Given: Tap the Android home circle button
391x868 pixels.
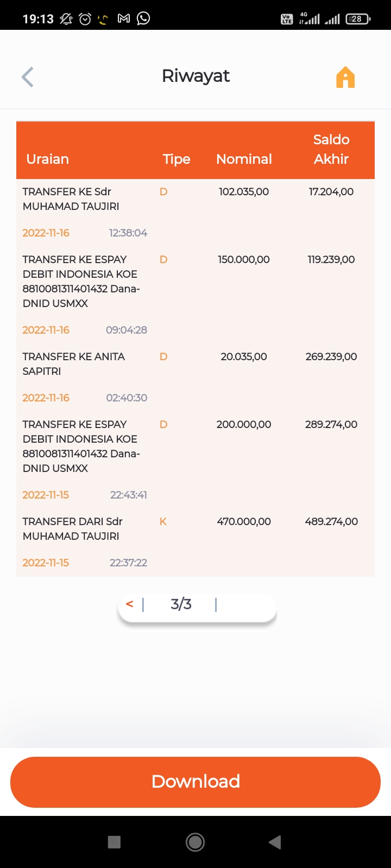Looking at the screenshot, I should 195,842.
